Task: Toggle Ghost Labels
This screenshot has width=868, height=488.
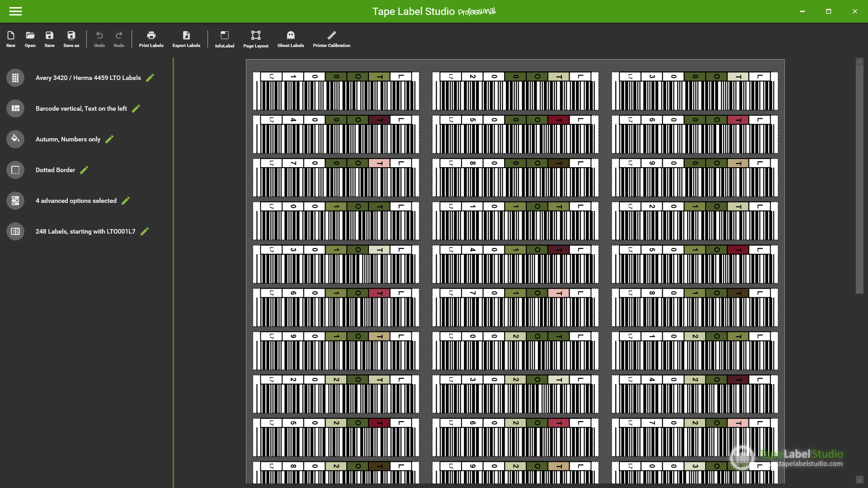Action: coord(291,39)
